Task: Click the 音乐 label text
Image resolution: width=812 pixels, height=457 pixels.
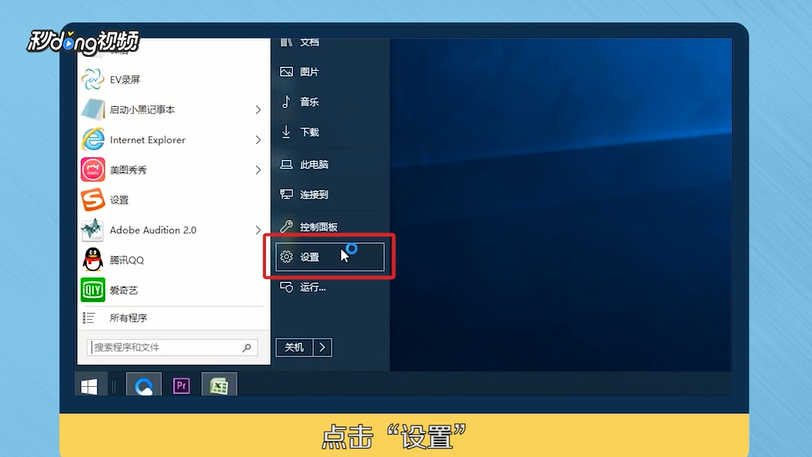Action: point(310,102)
